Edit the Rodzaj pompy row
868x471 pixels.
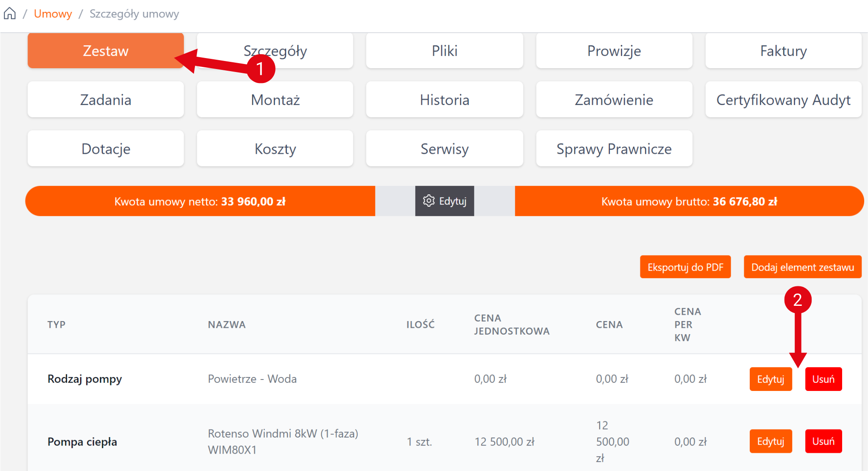pos(770,379)
